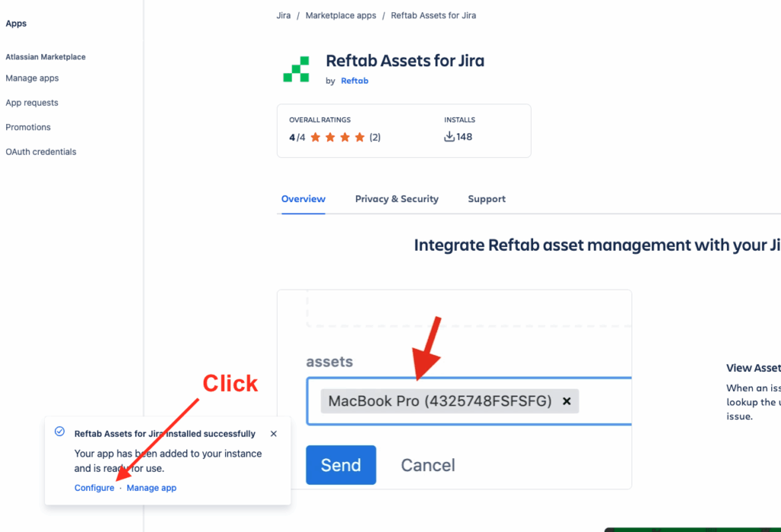
Task: Open OAuth credentials in the sidebar
Action: click(x=40, y=151)
